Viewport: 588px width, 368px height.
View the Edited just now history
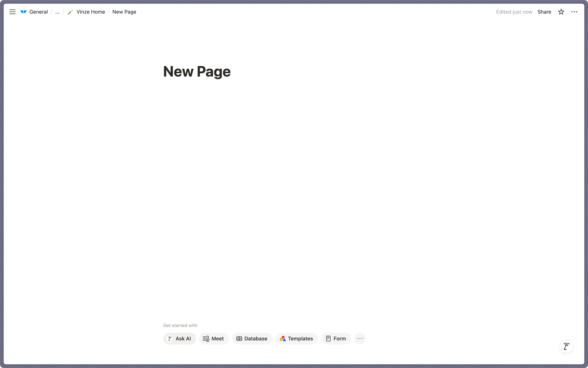[x=514, y=12]
